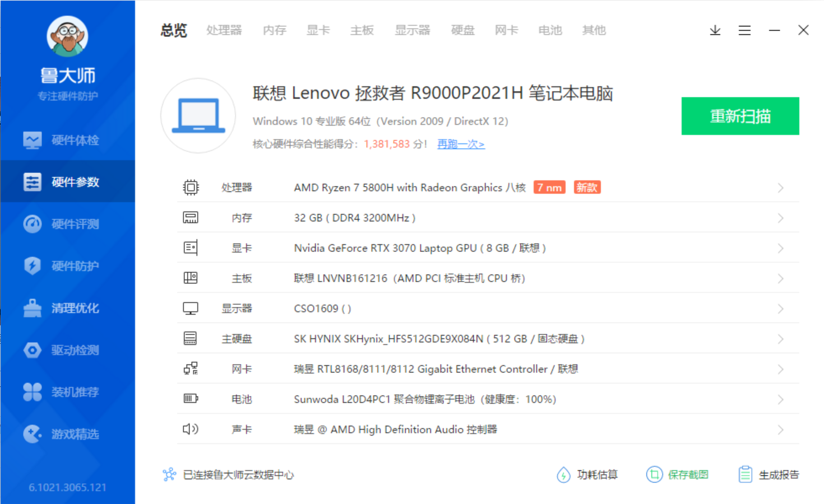824x504 pixels.
Task: Click AMD Ryzen 7 5800H processor text
Action: [410, 188]
